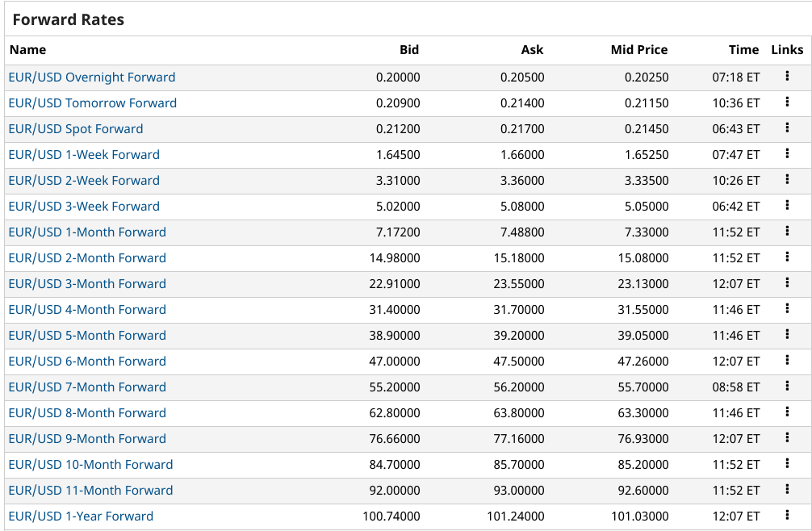
Task: Open three-dot menu for 6-Month Forward
Action: pyautogui.click(x=787, y=361)
